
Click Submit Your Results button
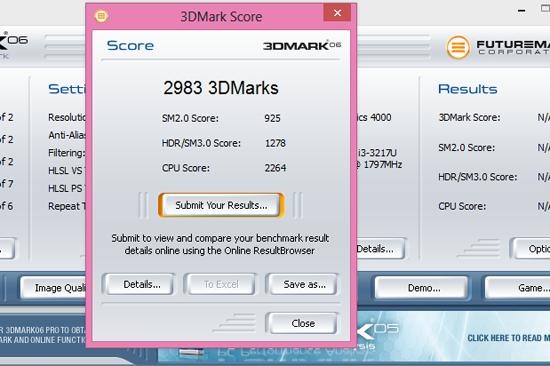(221, 205)
